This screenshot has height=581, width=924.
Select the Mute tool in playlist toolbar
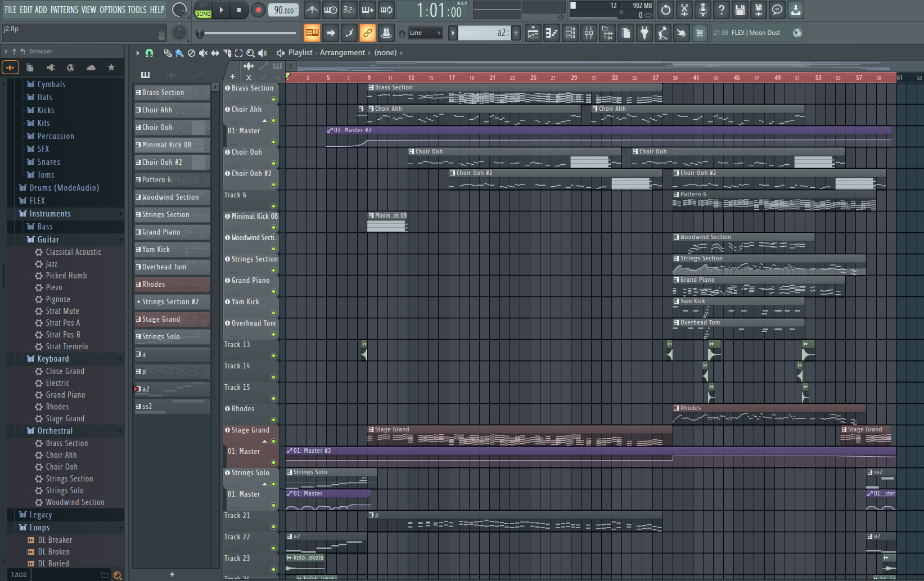203,53
